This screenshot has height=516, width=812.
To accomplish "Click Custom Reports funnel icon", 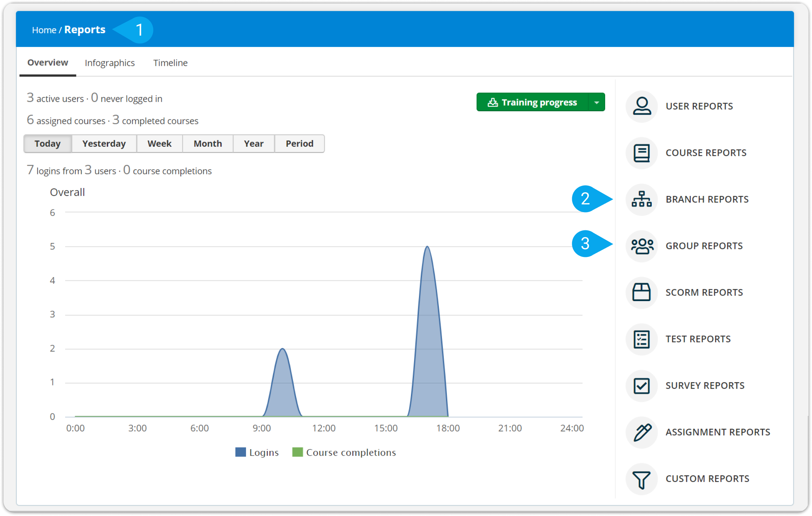I will pyautogui.click(x=642, y=479).
